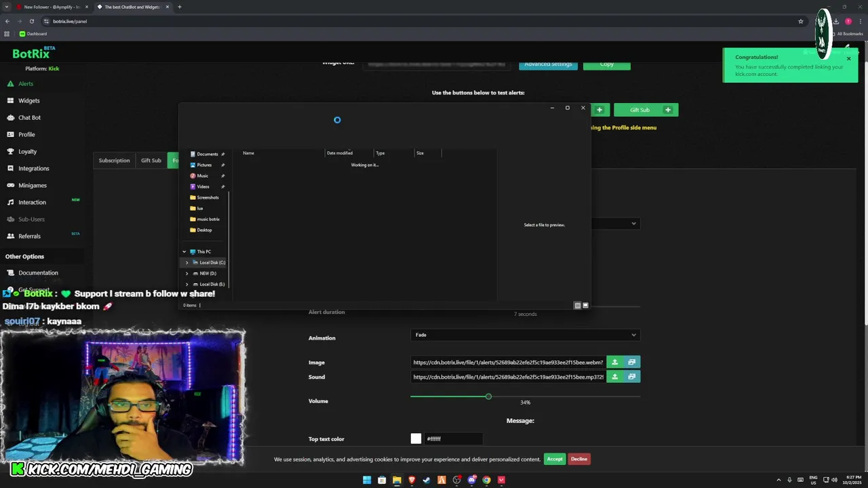Expand Local Disk (E:) in the tree
The width and height of the screenshot is (868, 488).
coord(186,284)
